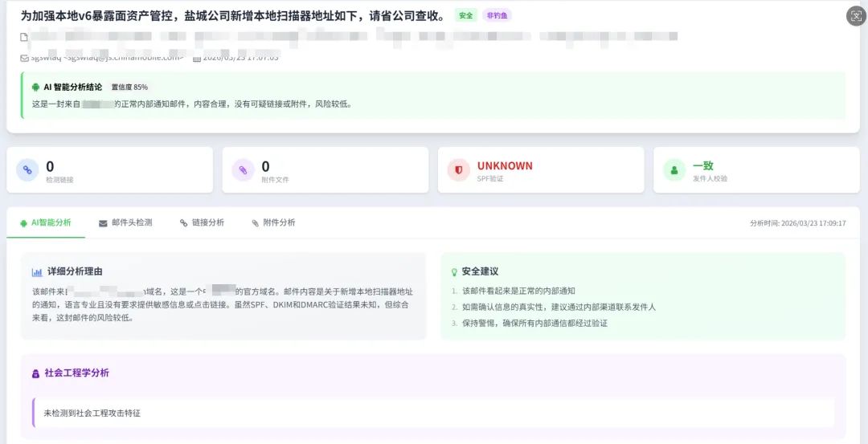
Task: Click the suggestion about 通过内部渠道联系发件人
Action: point(559,307)
